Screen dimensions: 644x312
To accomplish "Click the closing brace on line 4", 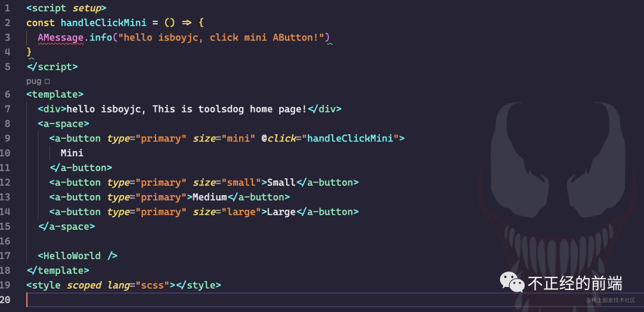I will coord(29,52).
